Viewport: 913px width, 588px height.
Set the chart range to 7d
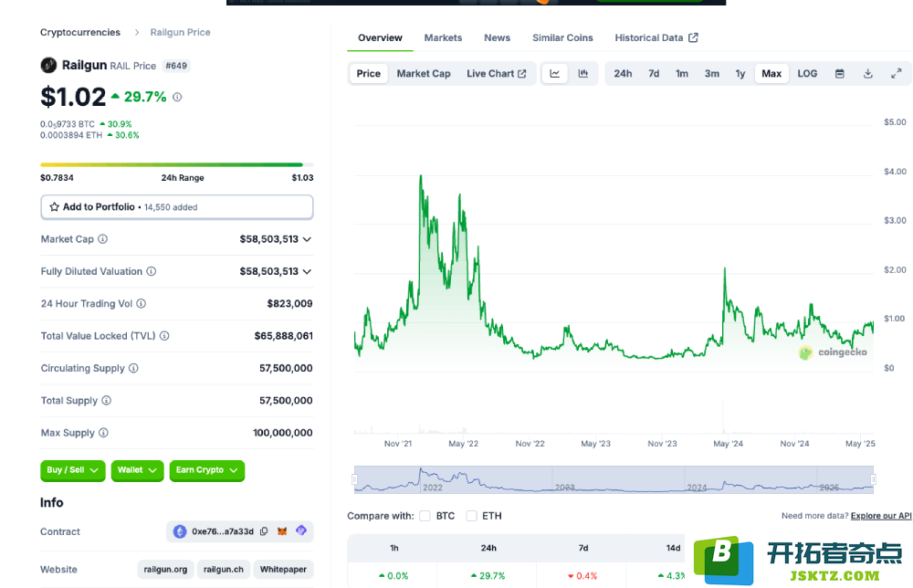coord(654,73)
